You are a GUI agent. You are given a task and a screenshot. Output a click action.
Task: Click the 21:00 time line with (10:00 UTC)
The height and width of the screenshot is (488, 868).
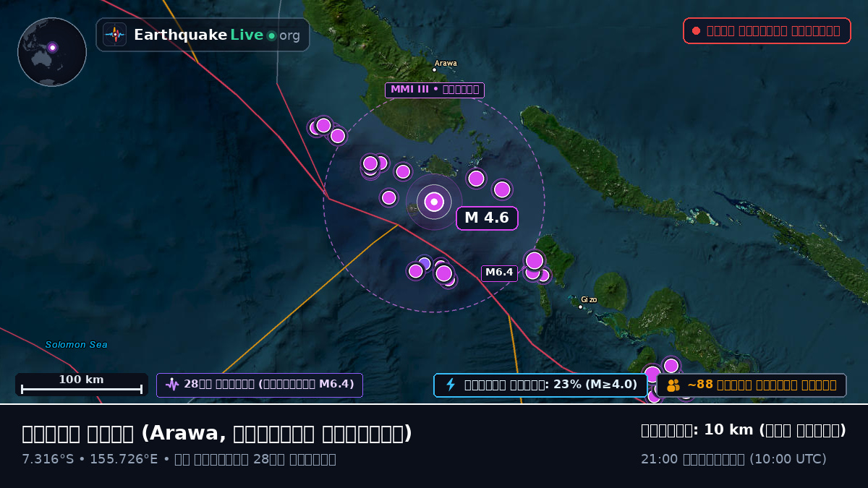click(x=733, y=459)
